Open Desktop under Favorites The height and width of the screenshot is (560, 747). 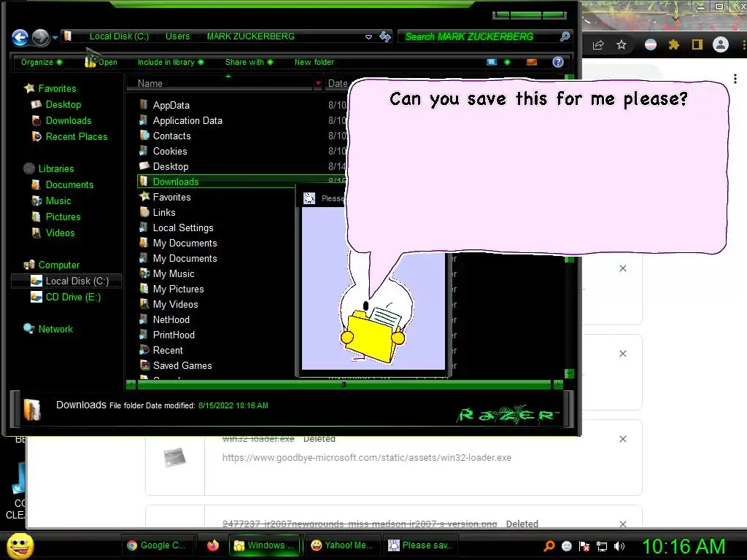pos(63,105)
